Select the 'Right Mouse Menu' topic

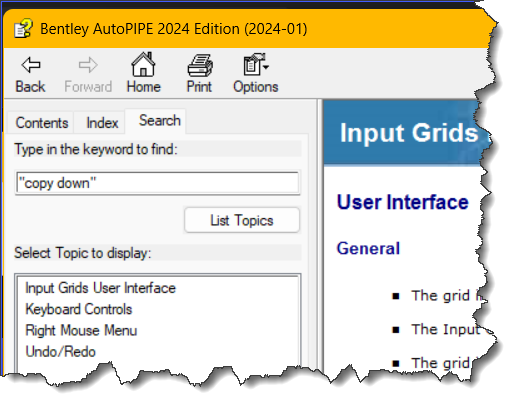[x=81, y=331]
